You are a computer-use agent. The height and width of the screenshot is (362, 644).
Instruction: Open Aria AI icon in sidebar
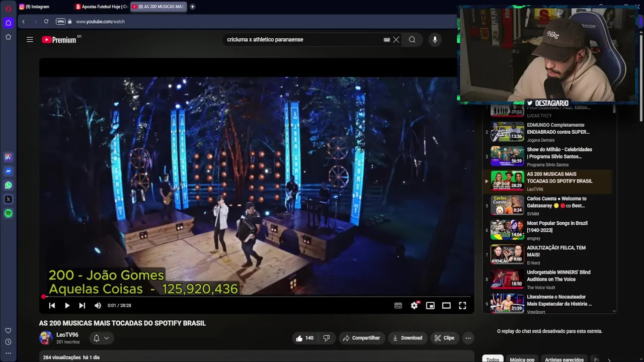point(8,157)
